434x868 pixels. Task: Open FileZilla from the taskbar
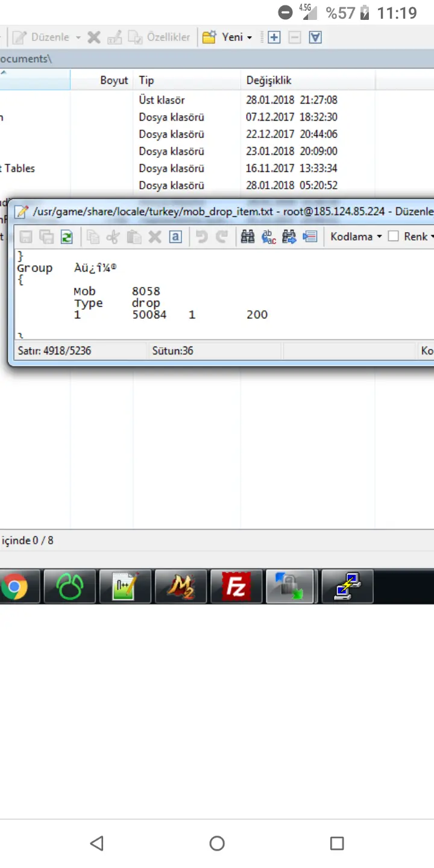[x=236, y=587]
